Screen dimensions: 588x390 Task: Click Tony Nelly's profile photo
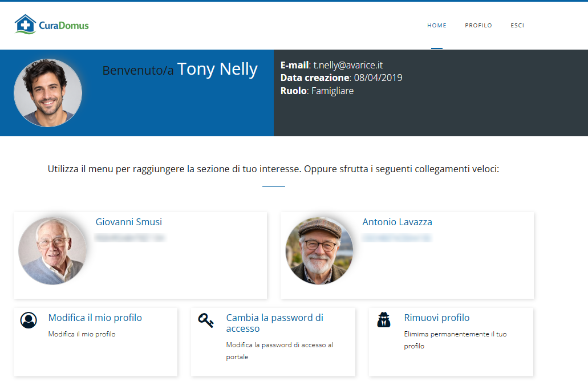tap(48, 92)
